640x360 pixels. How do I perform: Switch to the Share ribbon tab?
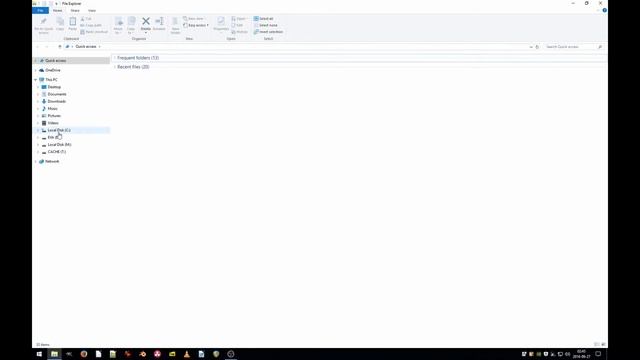coord(75,10)
